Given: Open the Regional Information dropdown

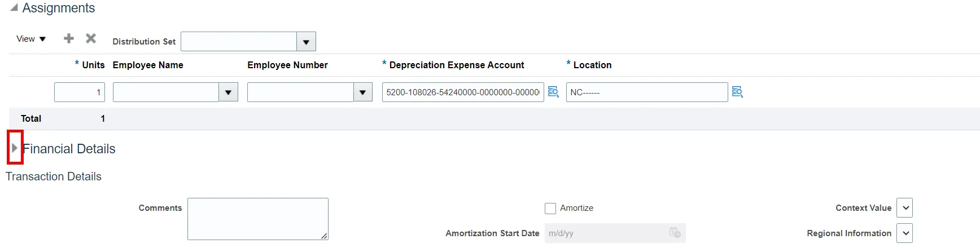Looking at the screenshot, I should point(905,233).
